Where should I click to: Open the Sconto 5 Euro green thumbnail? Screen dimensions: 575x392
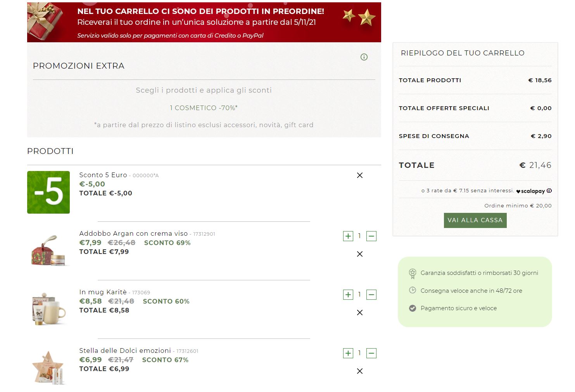(48, 192)
